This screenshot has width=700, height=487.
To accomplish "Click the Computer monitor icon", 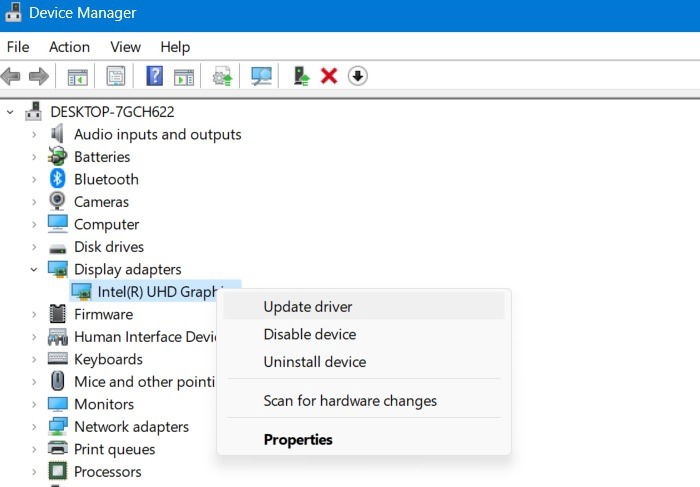I will pyautogui.click(x=58, y=224).
